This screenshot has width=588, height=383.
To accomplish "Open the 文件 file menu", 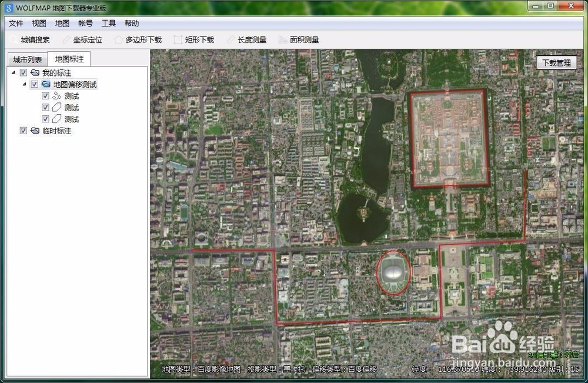I will click(x=16, y=23).
